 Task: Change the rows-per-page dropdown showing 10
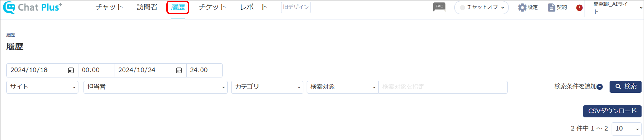click(626, 129)
